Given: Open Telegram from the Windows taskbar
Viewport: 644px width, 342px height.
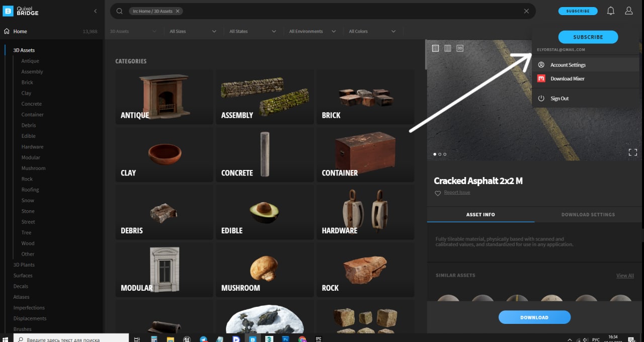Looking at the screenshot, I should [x=203, y=339].
